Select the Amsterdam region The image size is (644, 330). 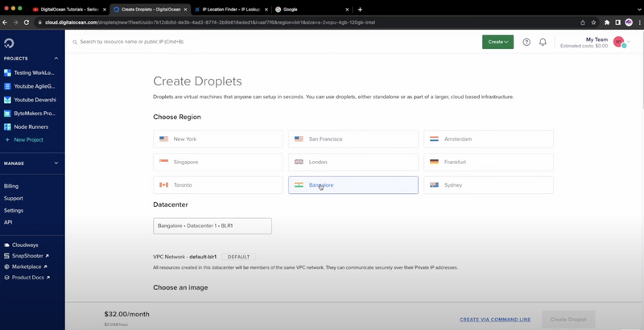pos(489,139)
